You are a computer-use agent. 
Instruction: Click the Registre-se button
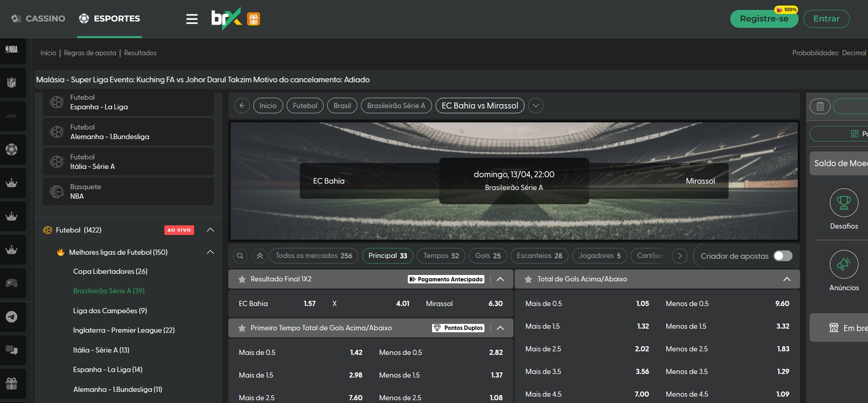[764, 19]
